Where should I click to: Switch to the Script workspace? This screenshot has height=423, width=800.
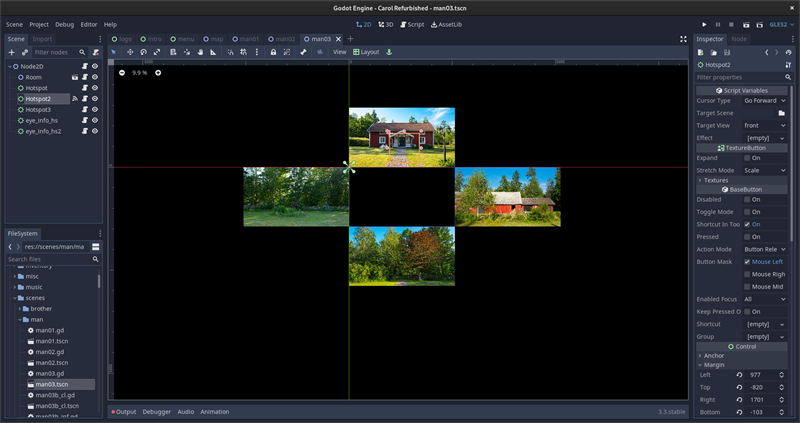click(x=412, y=24)
